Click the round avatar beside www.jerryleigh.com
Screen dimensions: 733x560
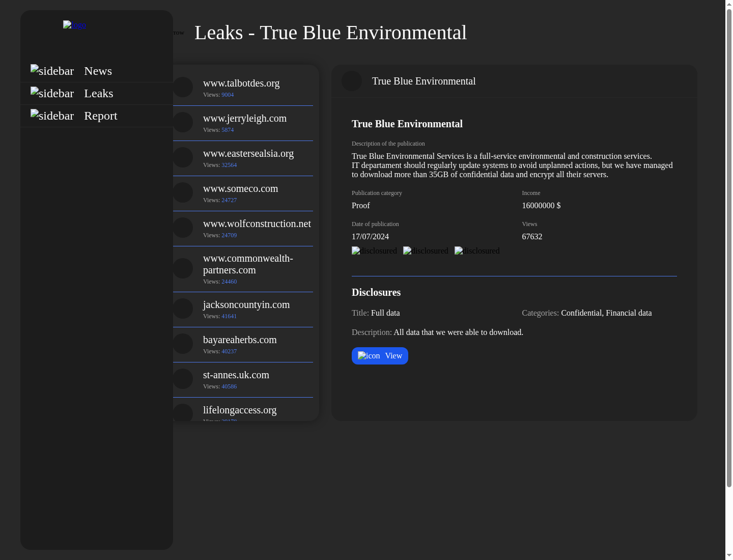point(183,122)
